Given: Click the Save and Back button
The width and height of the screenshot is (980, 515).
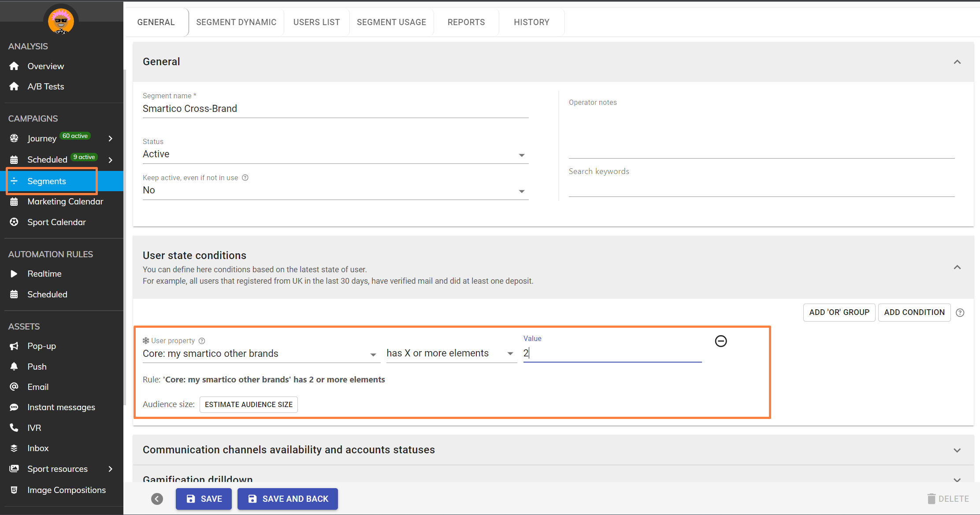Looking at the screenshot, I should coord(288,499).
